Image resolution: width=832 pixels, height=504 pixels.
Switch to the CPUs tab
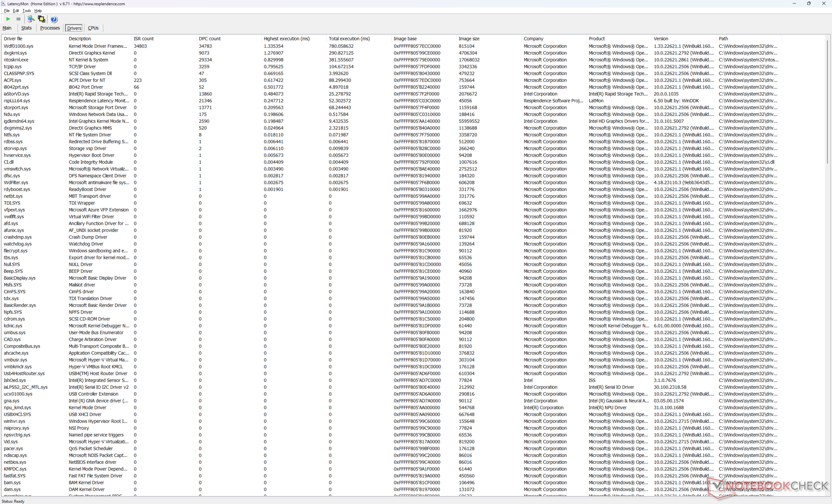(x=93, y=28)
